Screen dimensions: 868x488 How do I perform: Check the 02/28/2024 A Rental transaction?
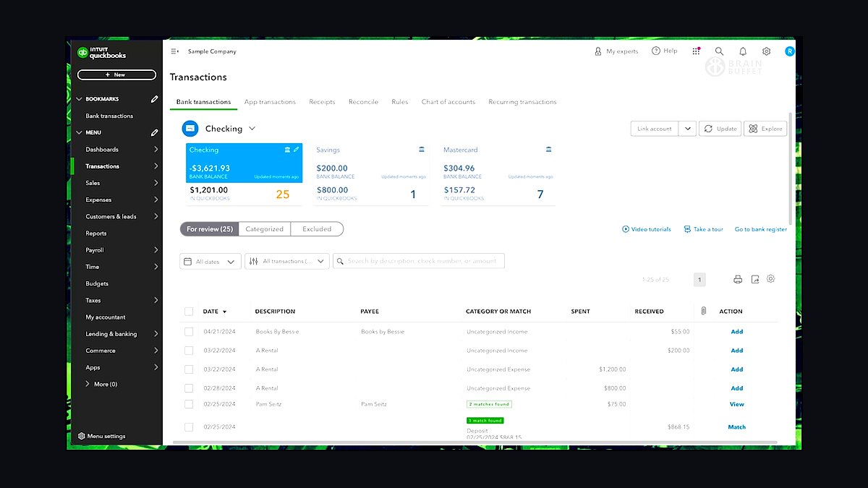point(189,388)
